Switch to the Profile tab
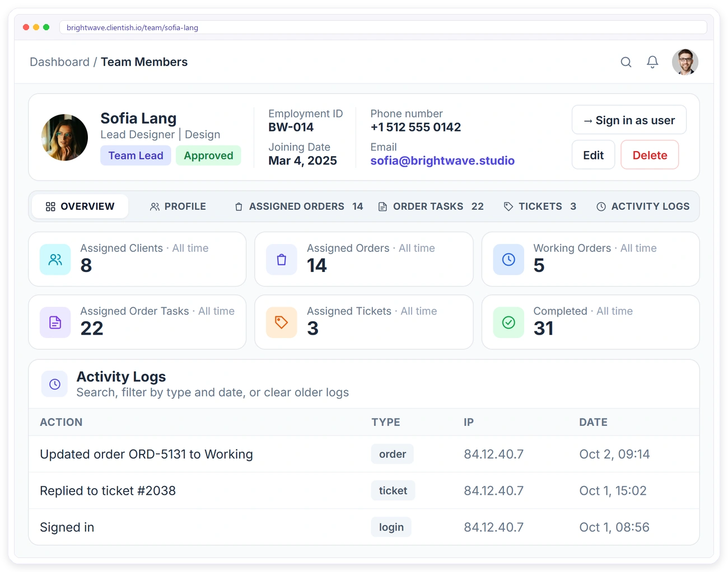This screenshot has width=728, height=572. click(x=178, y=207)
